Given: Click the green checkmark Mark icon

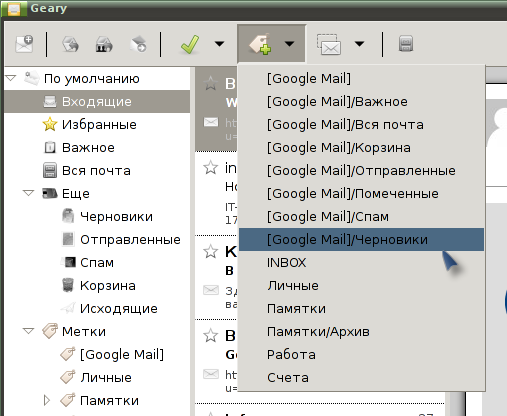Looking at the screenshot, I should [x=190, y=44].
